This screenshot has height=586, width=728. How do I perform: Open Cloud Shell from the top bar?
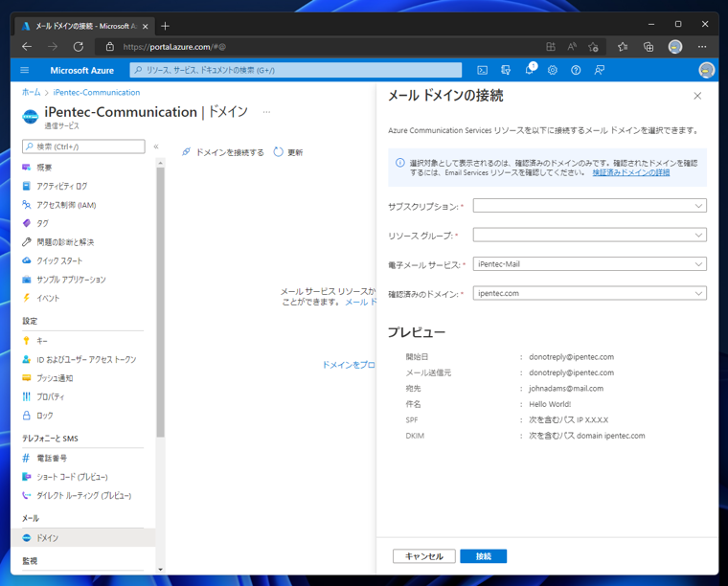[x=483, y=70]
